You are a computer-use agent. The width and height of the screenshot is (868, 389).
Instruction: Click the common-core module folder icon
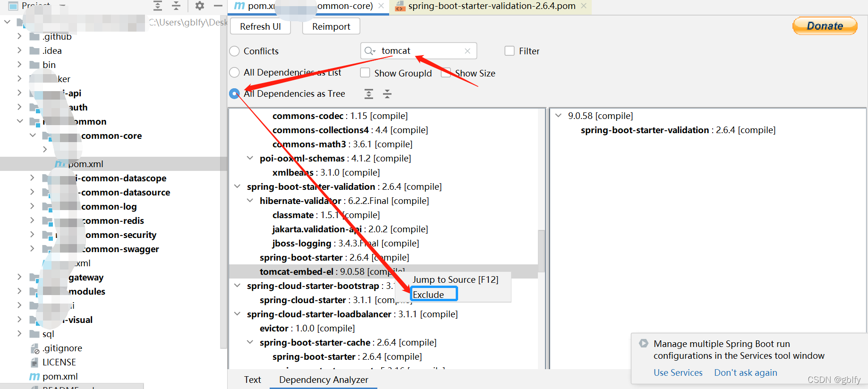(47, 136)
